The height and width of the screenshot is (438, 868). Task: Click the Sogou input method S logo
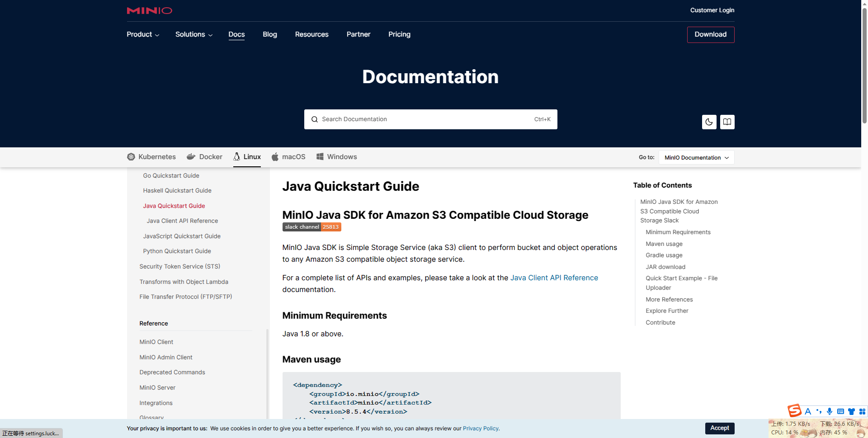point(794,410)
